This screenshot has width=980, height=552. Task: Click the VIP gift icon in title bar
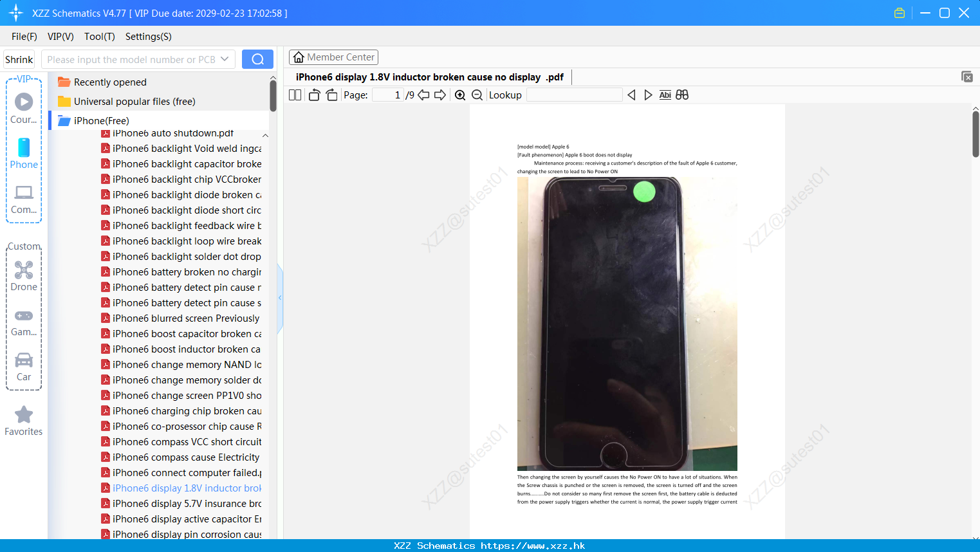(x=900, y=13)
